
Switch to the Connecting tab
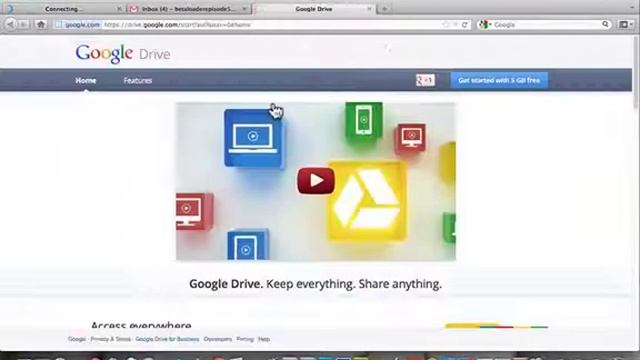click(x=63, y=9)
